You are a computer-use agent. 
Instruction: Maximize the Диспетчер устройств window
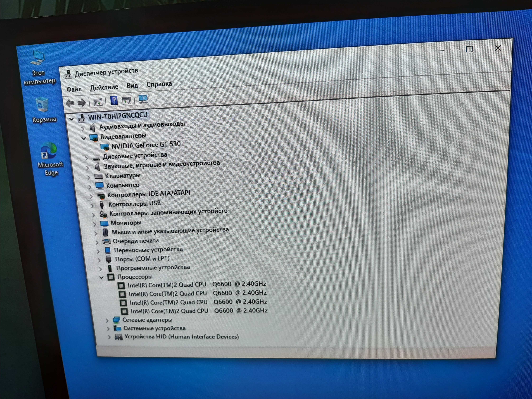(x=469, y=49)
